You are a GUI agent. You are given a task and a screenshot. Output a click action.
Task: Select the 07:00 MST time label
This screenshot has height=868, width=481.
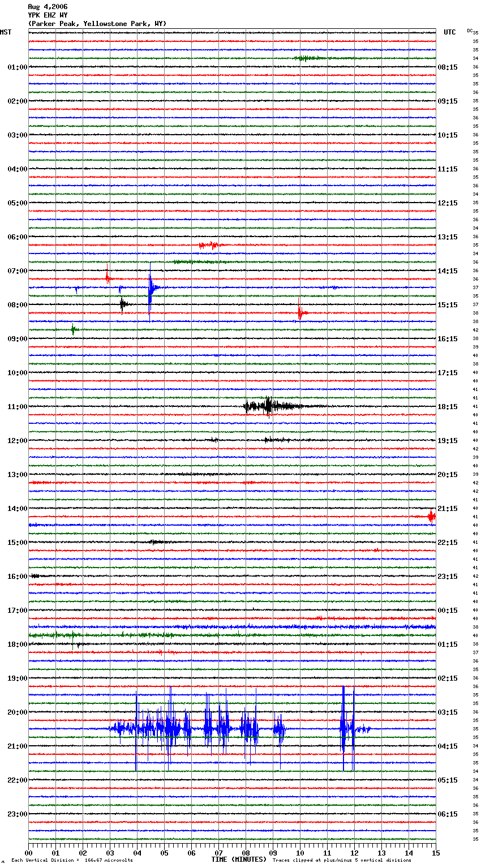point(17,271)
